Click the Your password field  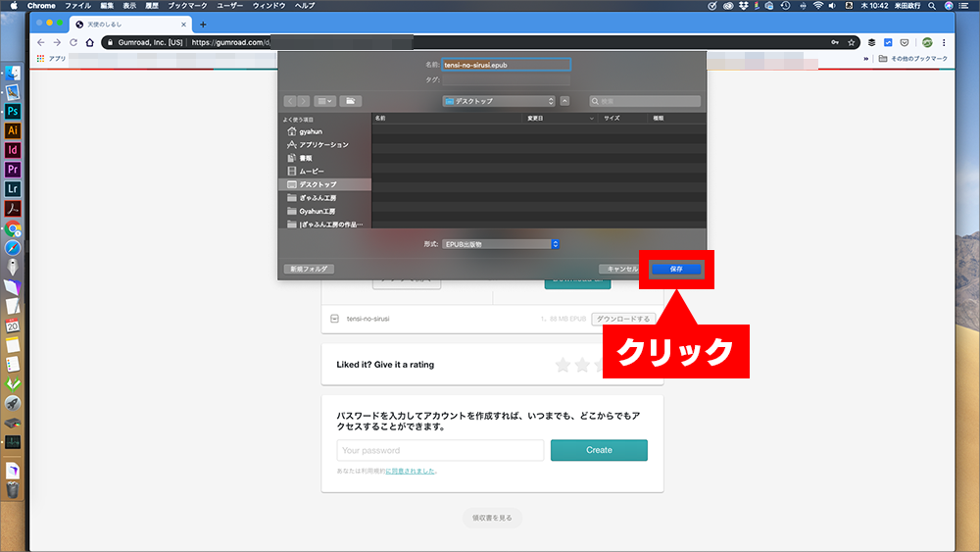point(440,450)
